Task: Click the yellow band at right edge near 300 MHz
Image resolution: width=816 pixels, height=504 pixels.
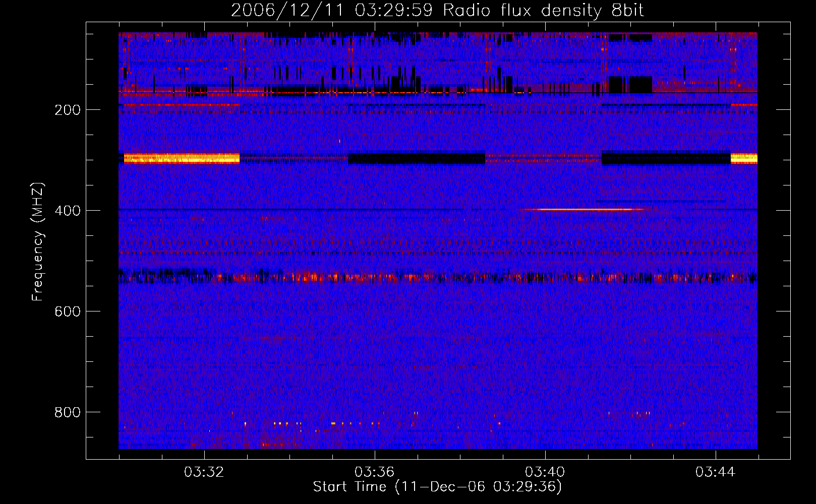Action: [744, 158]
